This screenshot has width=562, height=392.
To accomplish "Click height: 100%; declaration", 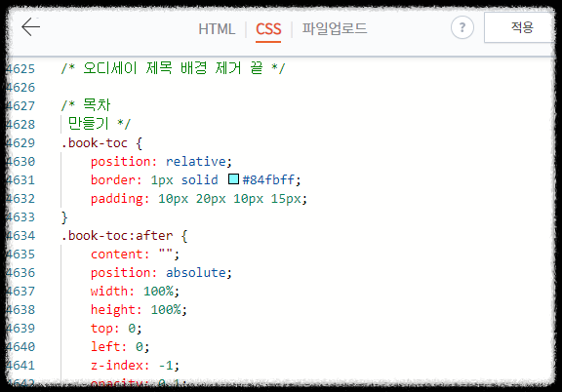I will (x=139, y=309).
